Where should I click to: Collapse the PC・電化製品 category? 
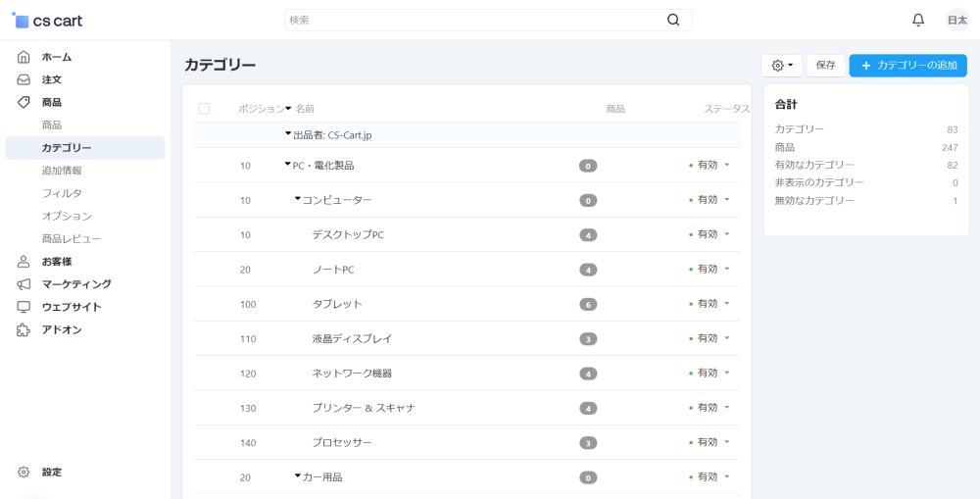[288, 165]
